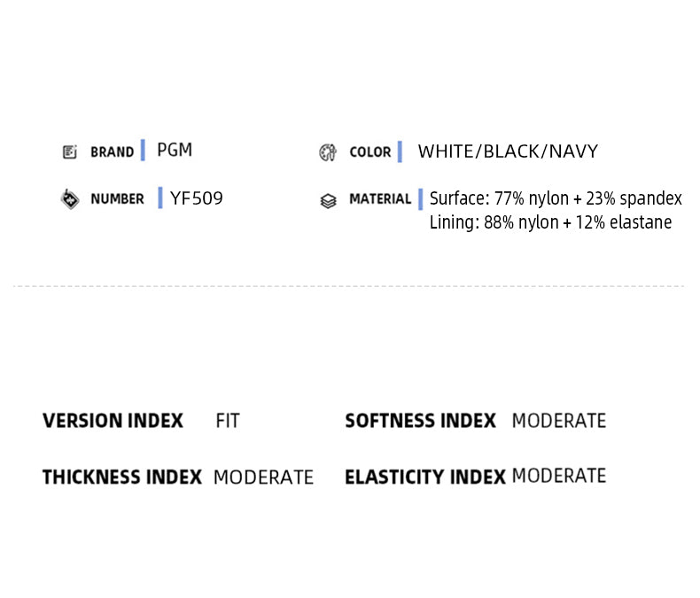This screenshot has width=700, height=598.
Task: Click the COLOR label
Action: [370, 151]
